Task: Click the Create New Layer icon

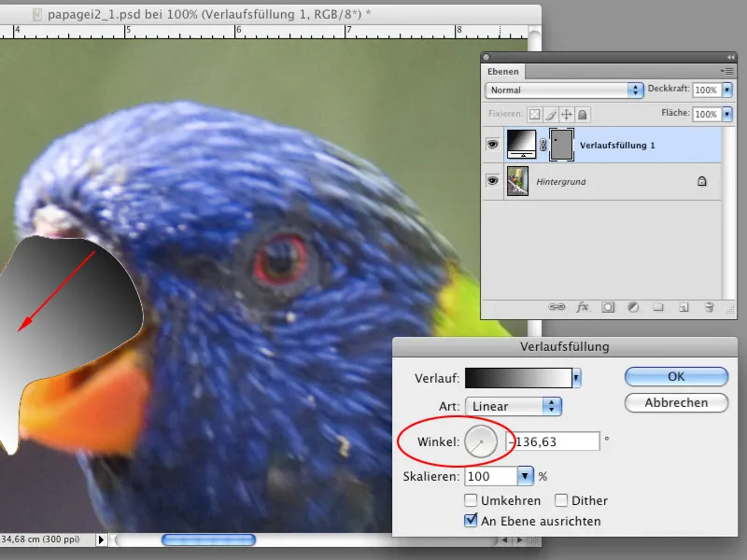Action: point(683,306)
